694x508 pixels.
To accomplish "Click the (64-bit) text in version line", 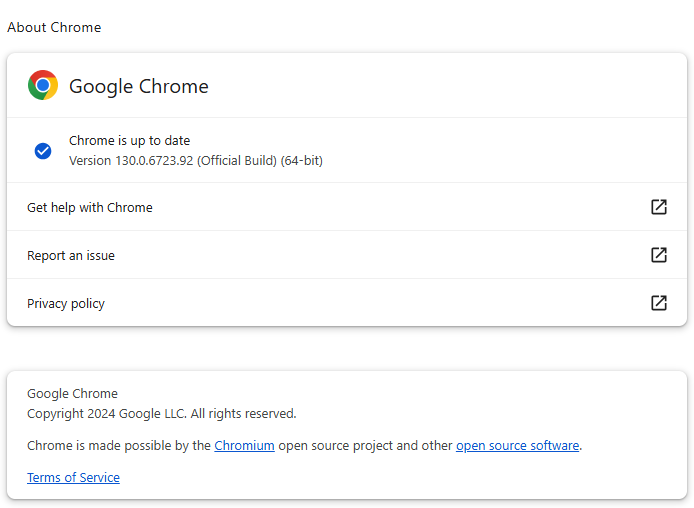I will coord(301,161).
